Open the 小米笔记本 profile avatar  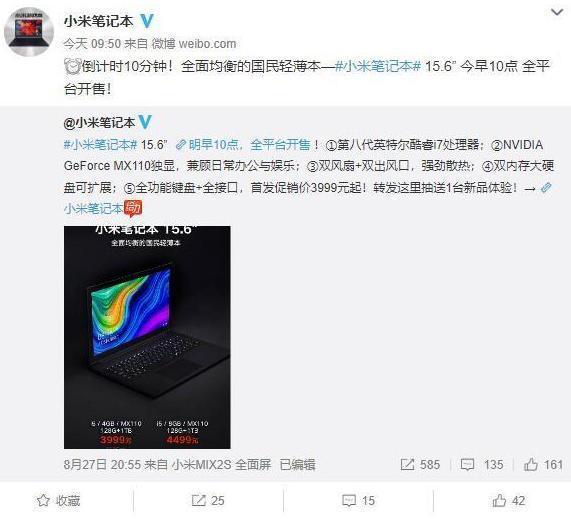29,32
